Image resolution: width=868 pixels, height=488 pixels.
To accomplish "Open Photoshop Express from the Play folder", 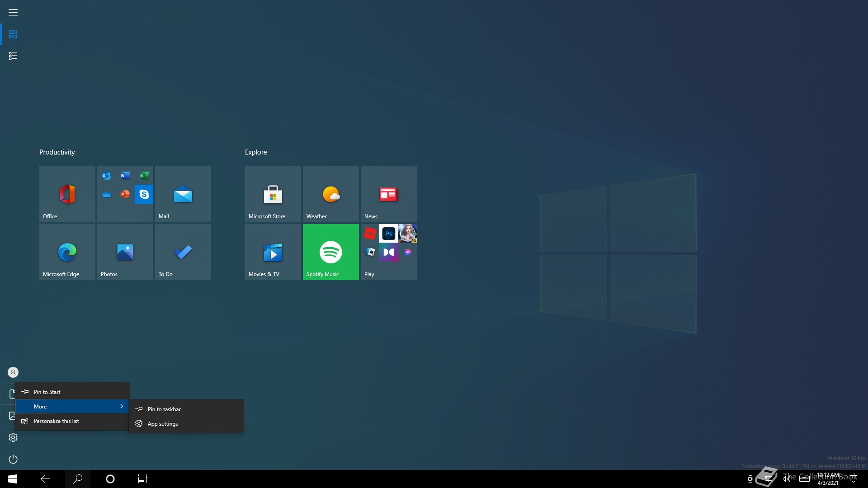I will tap(389, 234).
